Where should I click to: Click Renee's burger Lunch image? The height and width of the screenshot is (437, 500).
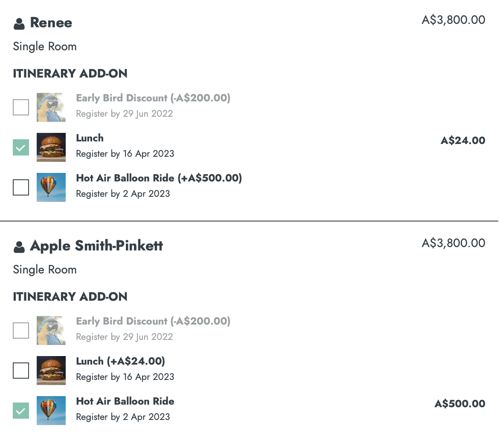click(x=51, y=147)
